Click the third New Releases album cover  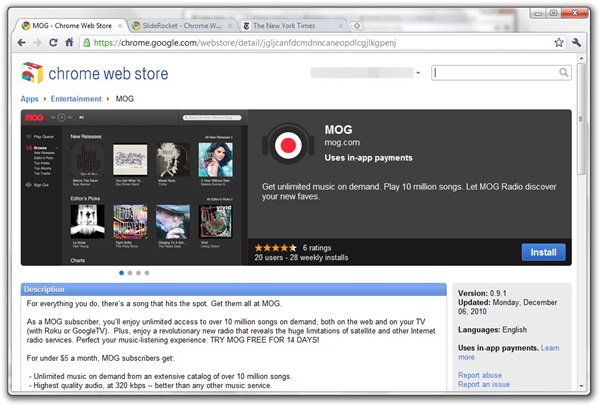[173, 160]
